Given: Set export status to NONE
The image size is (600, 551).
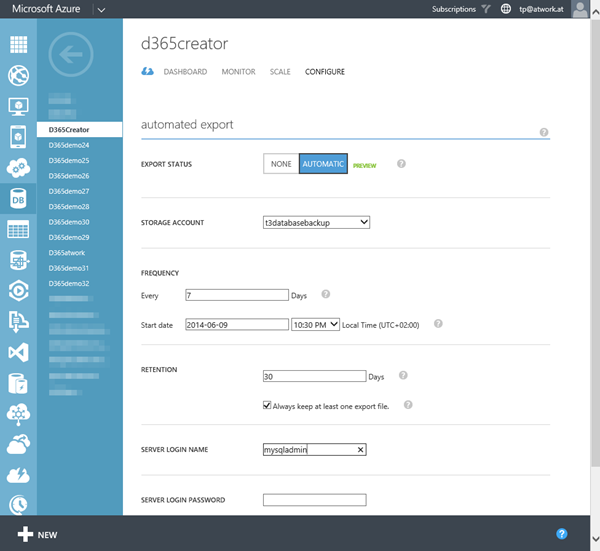Looking at the screenshot, I should click(281, 164).
